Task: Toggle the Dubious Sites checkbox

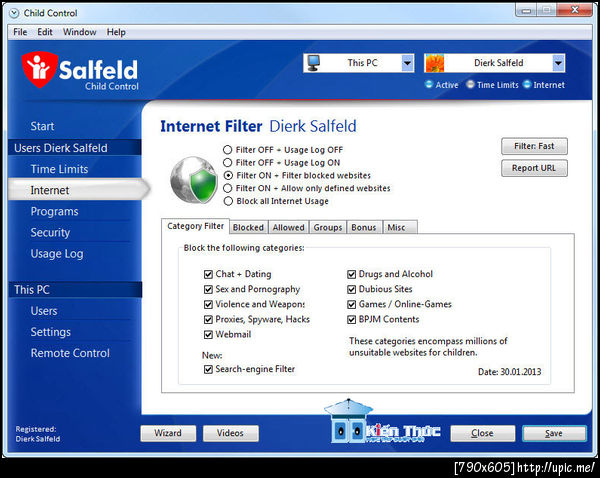Action: 351,289
